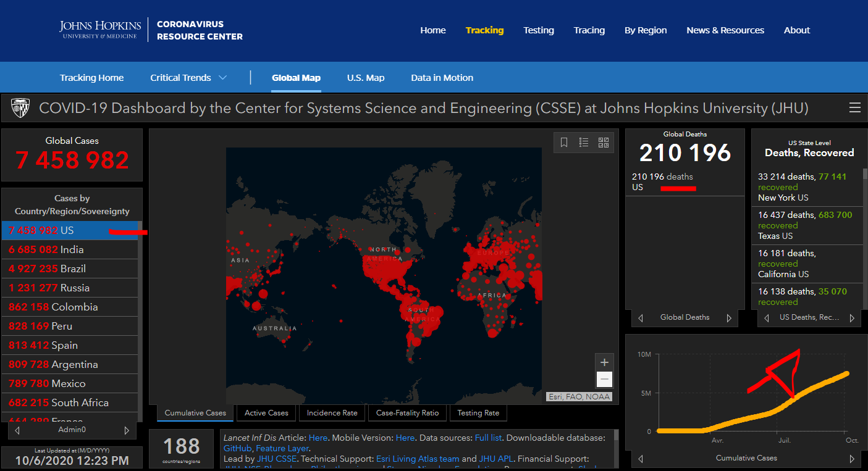This screenshot has height=471, width=868.
Task: Select Russia row in country list
Action: click(70, 288)
